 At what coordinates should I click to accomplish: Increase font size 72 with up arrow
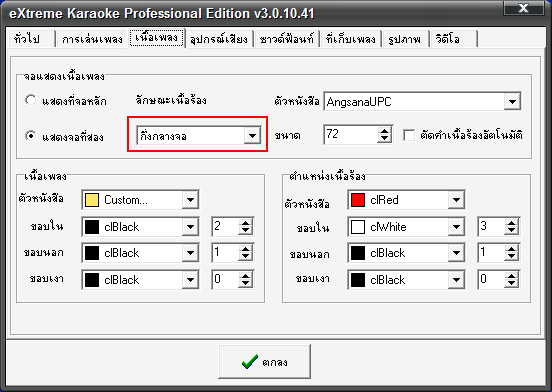tap(384, 131)
